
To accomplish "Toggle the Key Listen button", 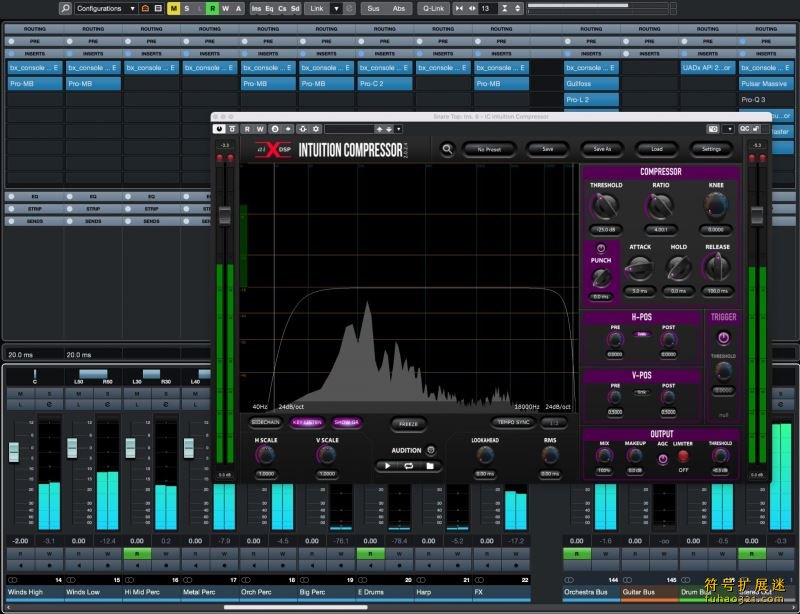I will (307, 423).
